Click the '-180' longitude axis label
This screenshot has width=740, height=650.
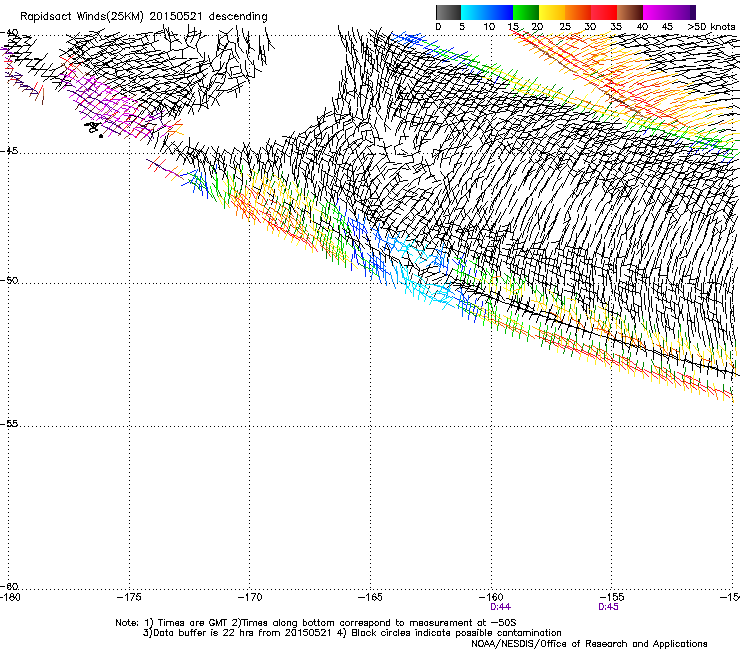(x=10, y=597)
